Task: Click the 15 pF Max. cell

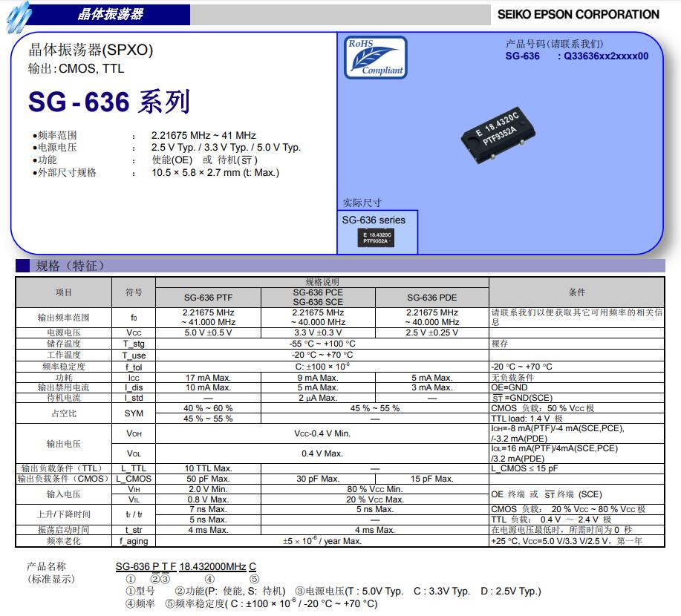Action: pos(432,479)
